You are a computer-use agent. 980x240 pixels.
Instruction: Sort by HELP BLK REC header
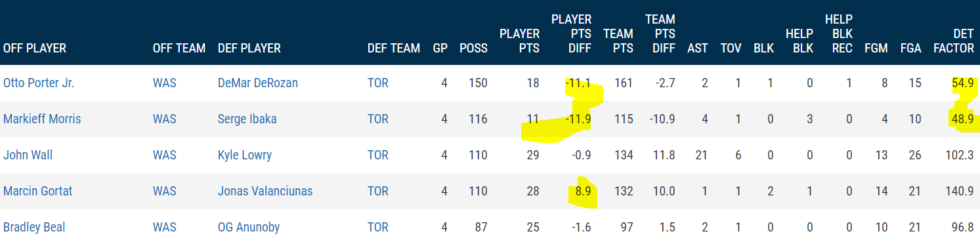(839, 34)
